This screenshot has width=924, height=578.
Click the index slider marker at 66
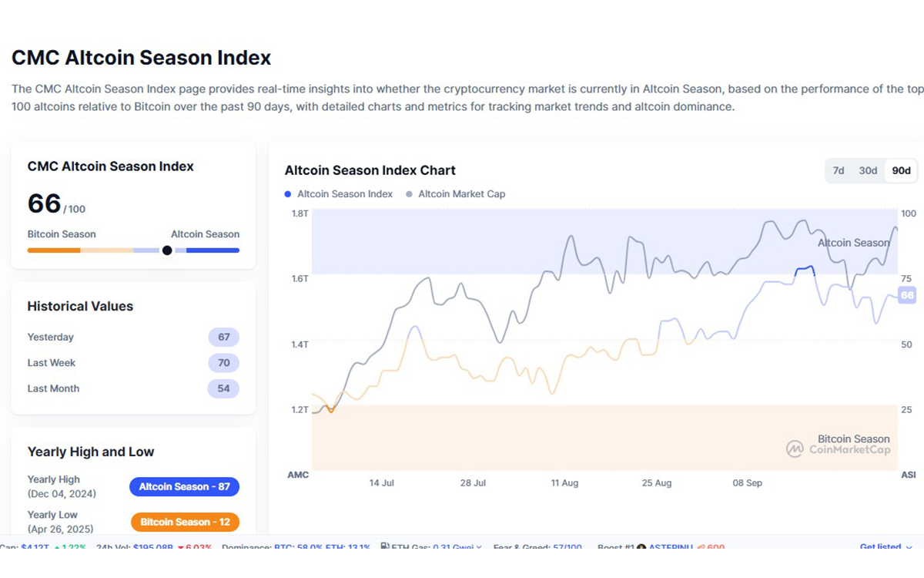(x=166, y=250)
